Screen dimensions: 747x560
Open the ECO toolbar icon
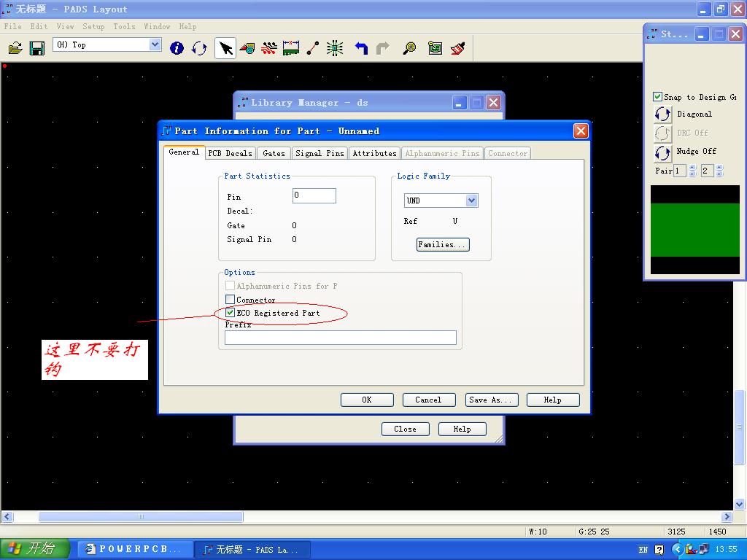pyautogui.click(x=313, y=47)
